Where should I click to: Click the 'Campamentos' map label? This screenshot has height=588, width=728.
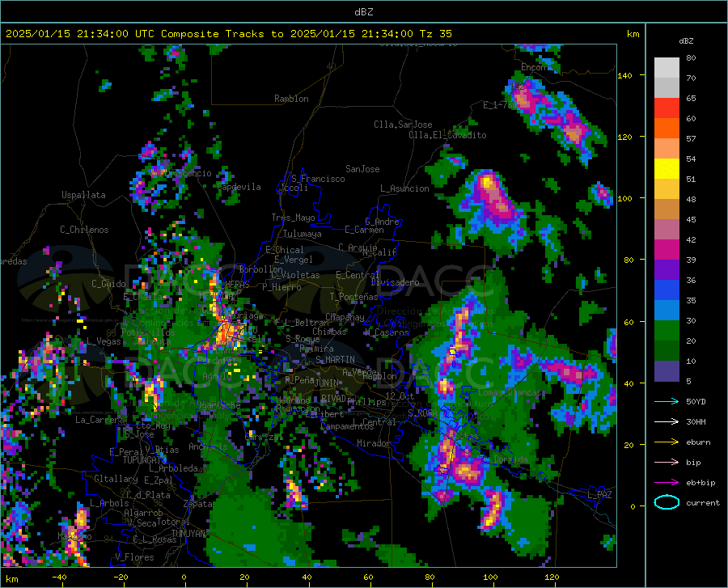point(347,426)
